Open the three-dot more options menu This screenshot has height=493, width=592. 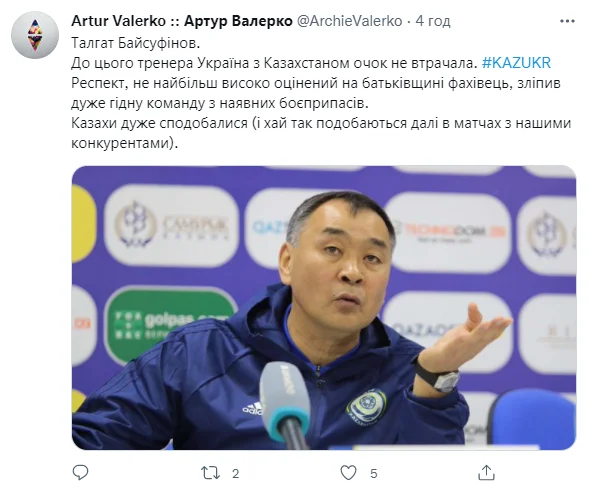[567, 21]
